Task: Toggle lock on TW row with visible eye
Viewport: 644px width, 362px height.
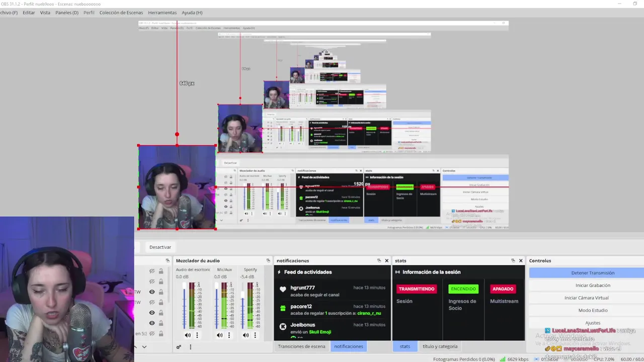Action: pyautogui.click(x=161, y=292)
